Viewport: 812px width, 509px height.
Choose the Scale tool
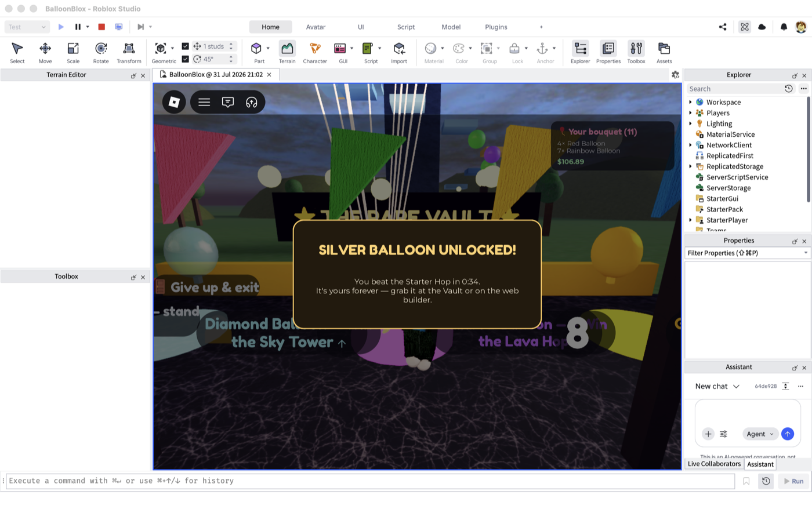pos(73,52)
